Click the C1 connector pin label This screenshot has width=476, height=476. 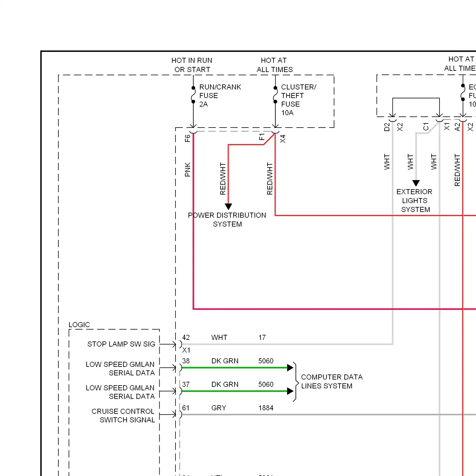(426, 127)
